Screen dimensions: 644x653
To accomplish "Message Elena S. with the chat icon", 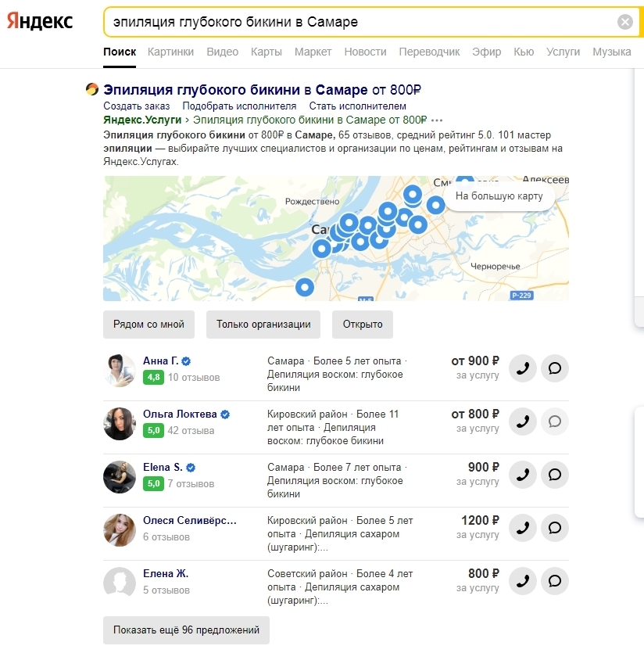I will [555, 475].
